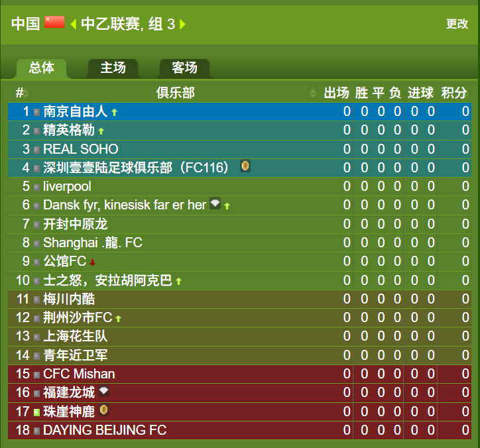480x448 pixels.
Task: Sort table by rank # column
Action: pos(22,93)
